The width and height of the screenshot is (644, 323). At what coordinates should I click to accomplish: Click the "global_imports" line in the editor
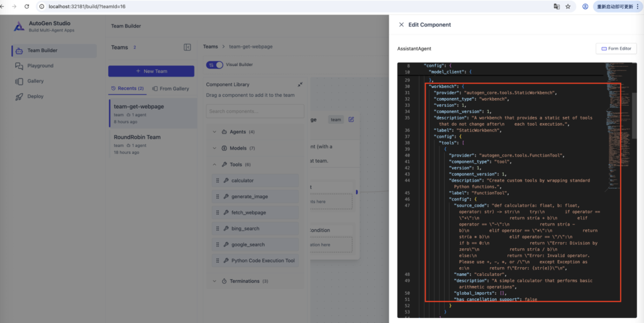(481, 293)
